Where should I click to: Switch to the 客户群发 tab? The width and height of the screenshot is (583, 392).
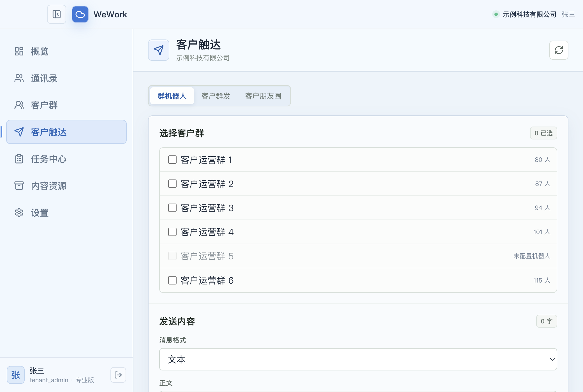pos(216,96)
